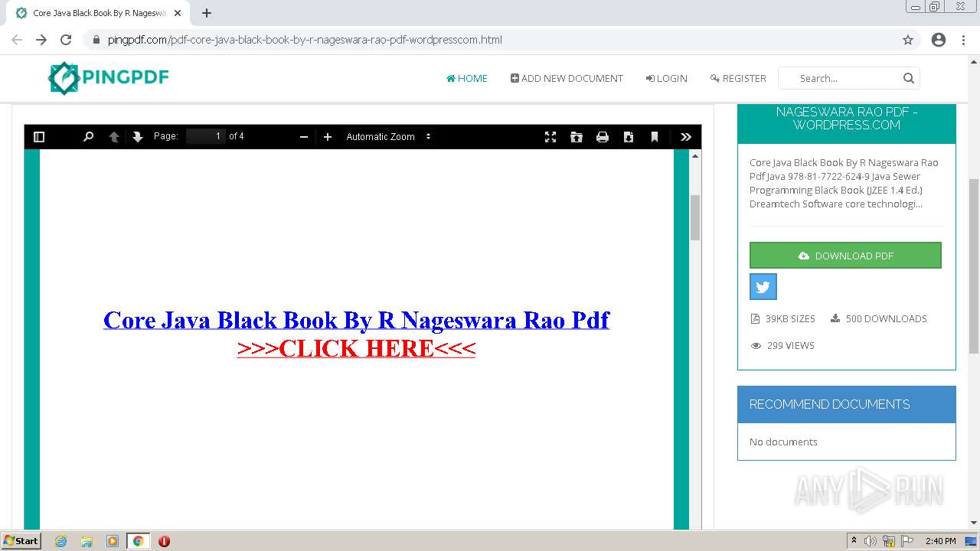Screen dimensions: 980x551
Task: Click the PDF viewer vertical scrollbar thumb
Action: click(x=695, y=217)
